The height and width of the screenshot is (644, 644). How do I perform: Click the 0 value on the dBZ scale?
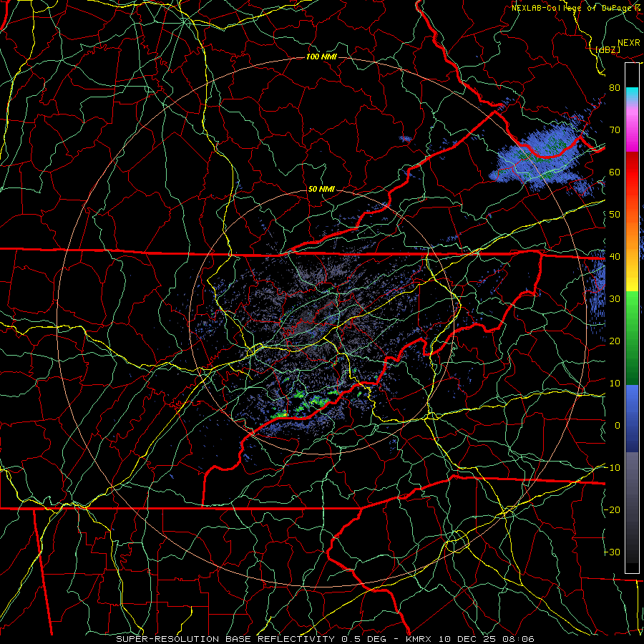tap(618, 426)
